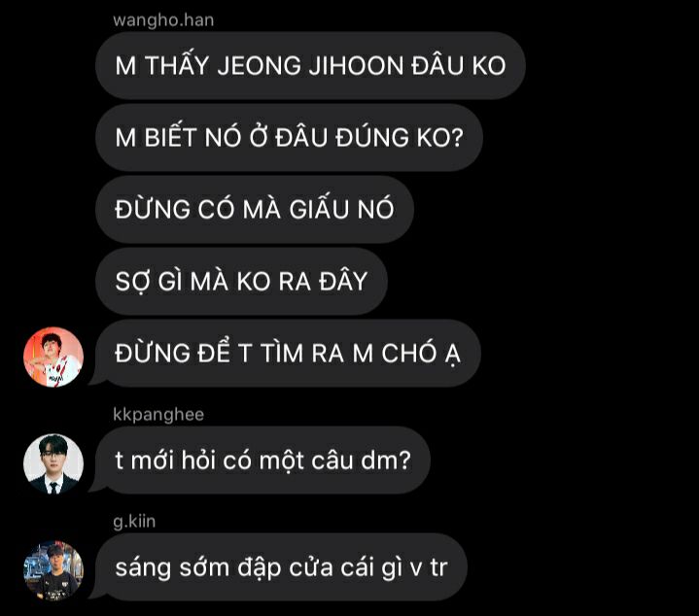Viewport: 699px width, 616px height.
Task: Click the word 'ĐÚNG' in the second message
Action: [x=372, y=137]
